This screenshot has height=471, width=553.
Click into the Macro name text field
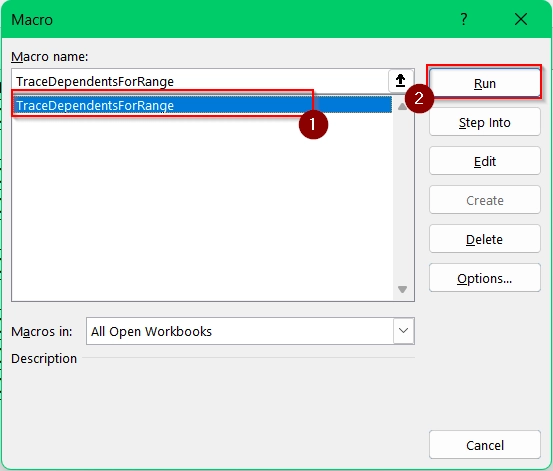pyautogui.click(x=200, y=81)
